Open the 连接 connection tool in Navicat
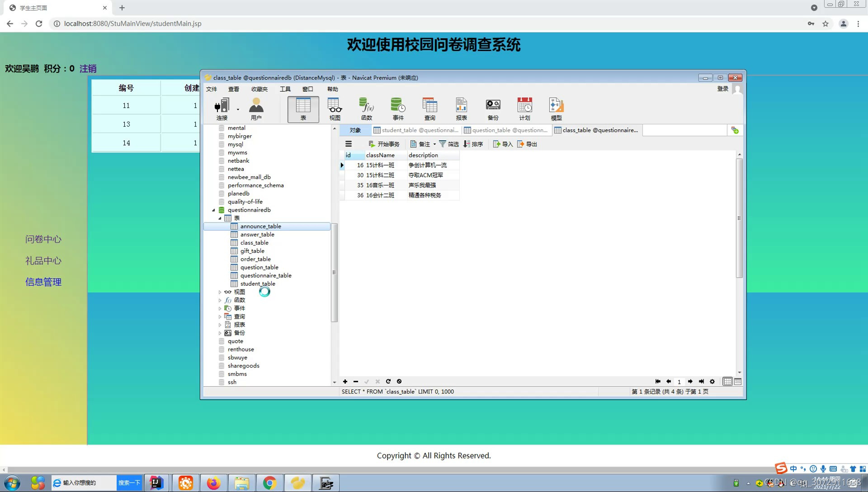The width and height of the screenshot is (868, 492). point(222,109)
